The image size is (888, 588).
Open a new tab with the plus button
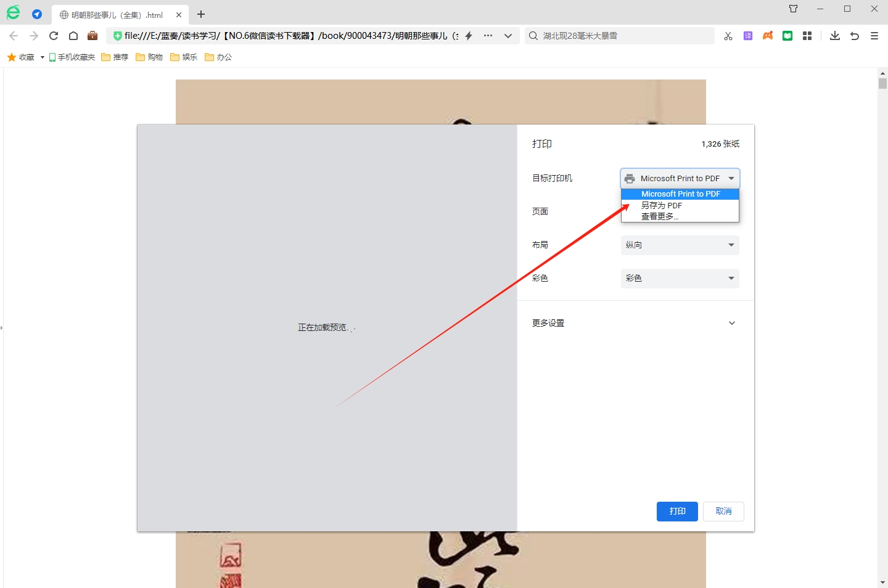[201, 14]
